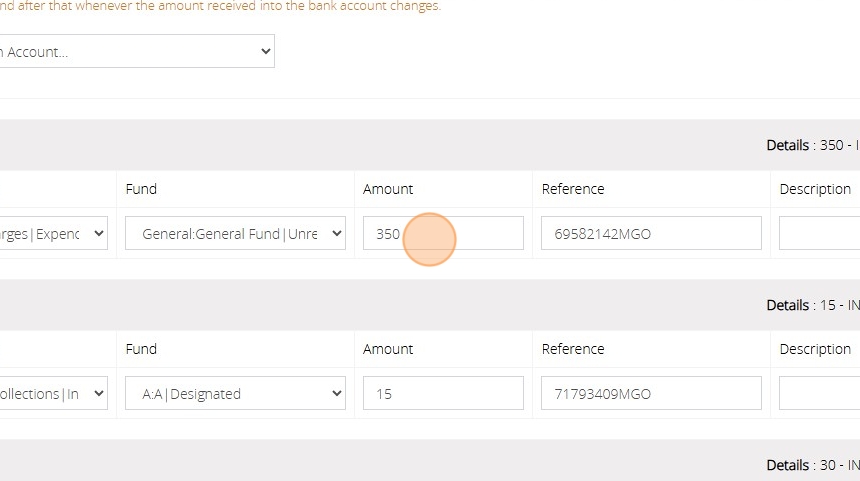The width and height of the screenshot is (860, 481).
Task: Click the Reference header above 71793409MGO
Action: click(x=573, y=349)
